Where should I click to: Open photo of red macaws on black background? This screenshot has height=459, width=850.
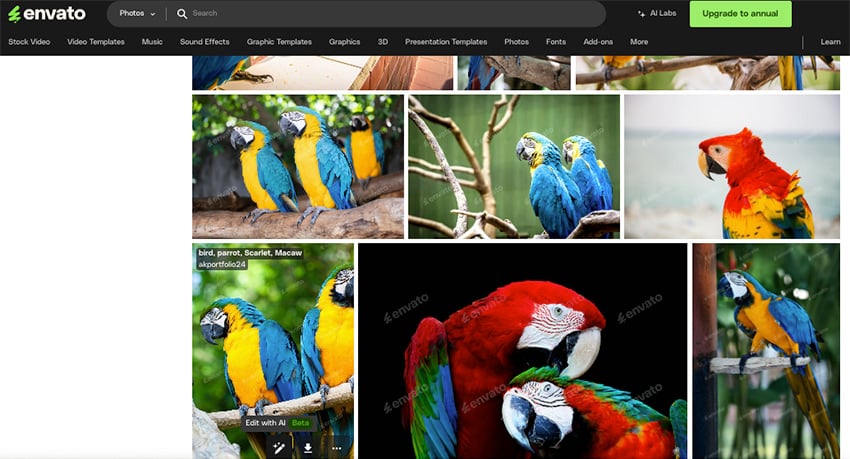coord(523,351)
